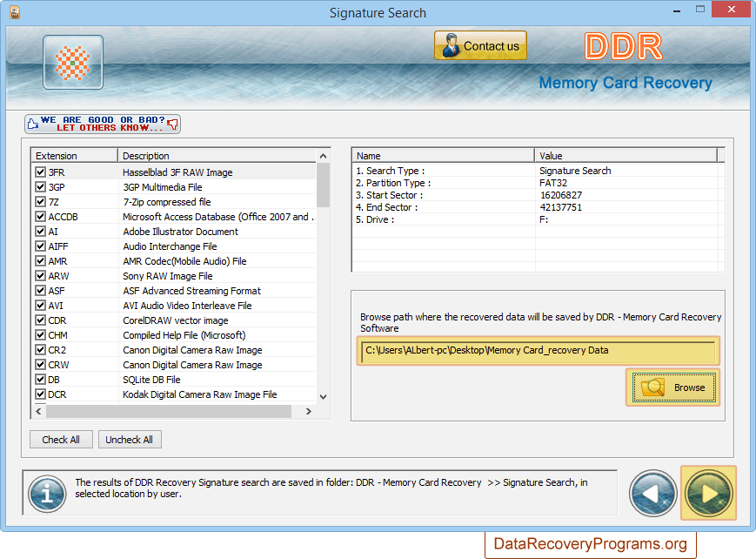This screenshot has height=559, width=756.
Task: Toggle the AVI extension checkbox
Action: point(41,305)
